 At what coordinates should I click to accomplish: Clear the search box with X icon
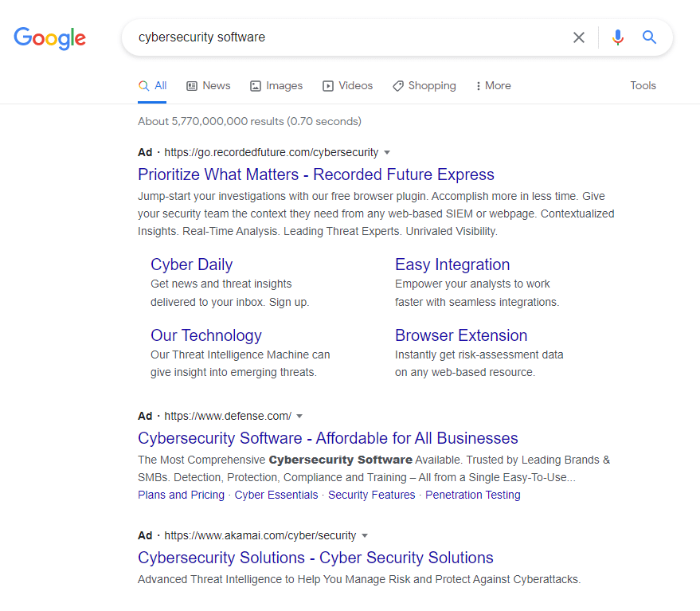(579, 37)
